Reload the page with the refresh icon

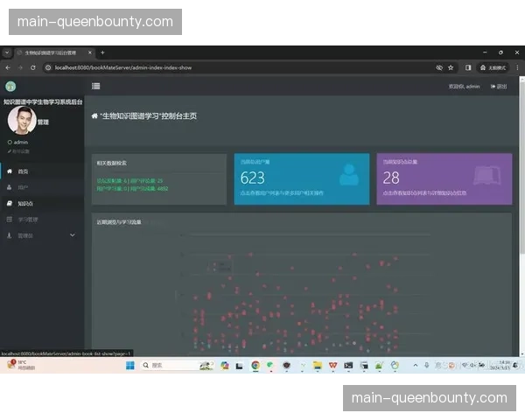[33, 67]
